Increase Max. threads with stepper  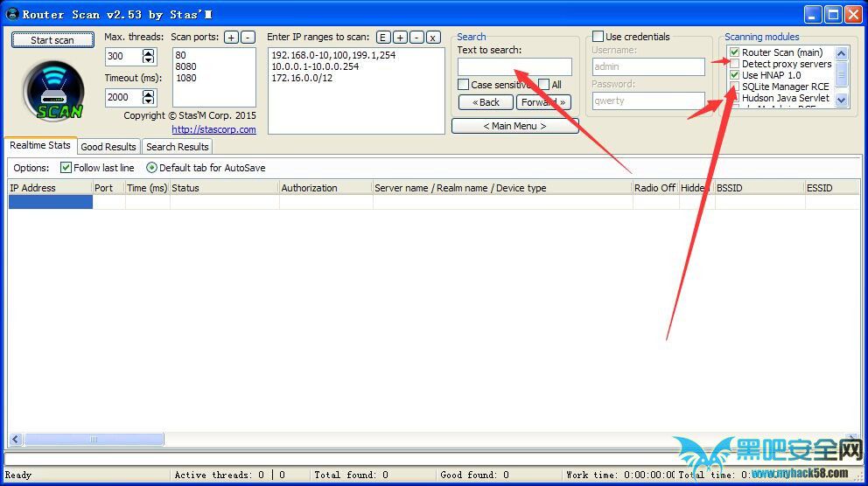click(x=148, y=52)
